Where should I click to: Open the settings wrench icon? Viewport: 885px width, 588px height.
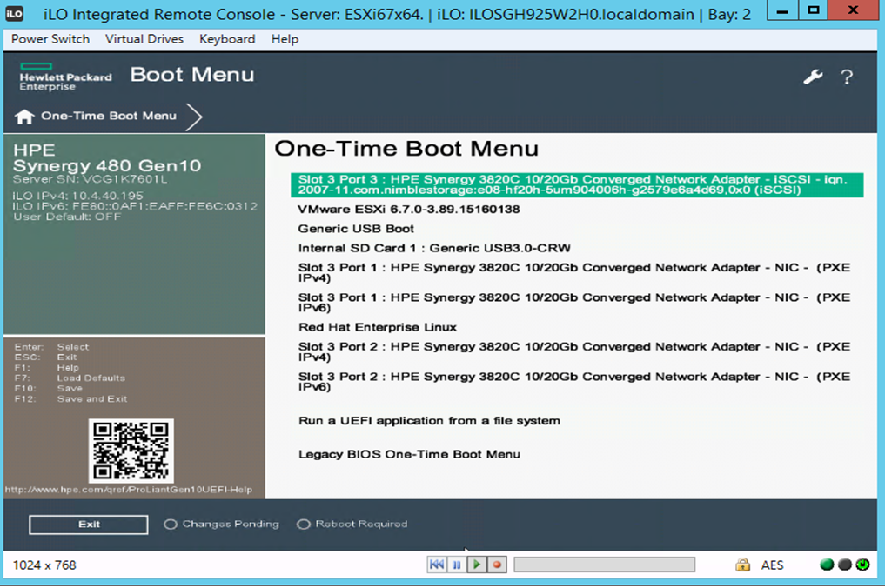pos(813,77)
